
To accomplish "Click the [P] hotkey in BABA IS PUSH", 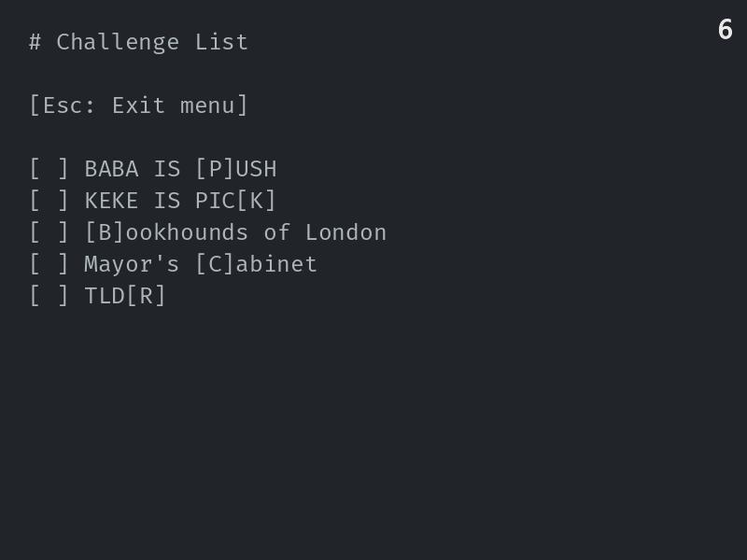I will click(x=215, y=169).
